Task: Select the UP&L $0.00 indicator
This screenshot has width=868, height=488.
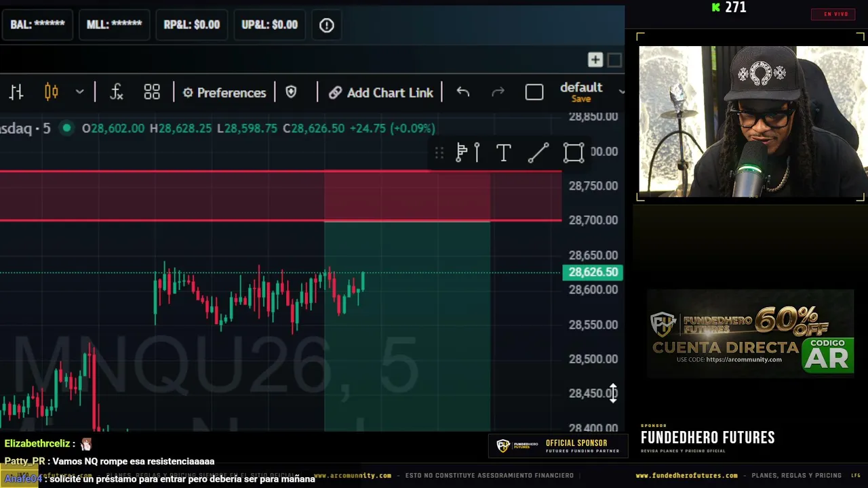Action: pyautogui.click(x=269, y=24)
